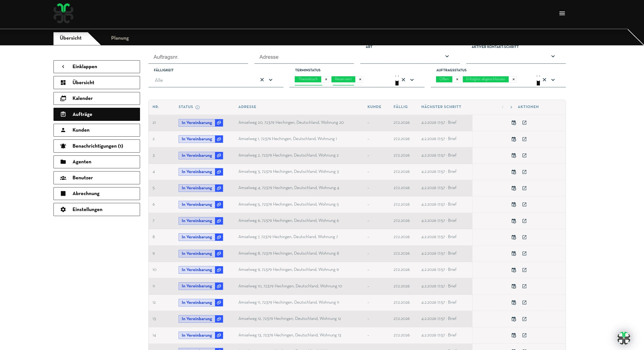644x350 pixels.
Task: Expand Aktiver Kontakt-Schritt dropdown
Action: tap(553, 56)
